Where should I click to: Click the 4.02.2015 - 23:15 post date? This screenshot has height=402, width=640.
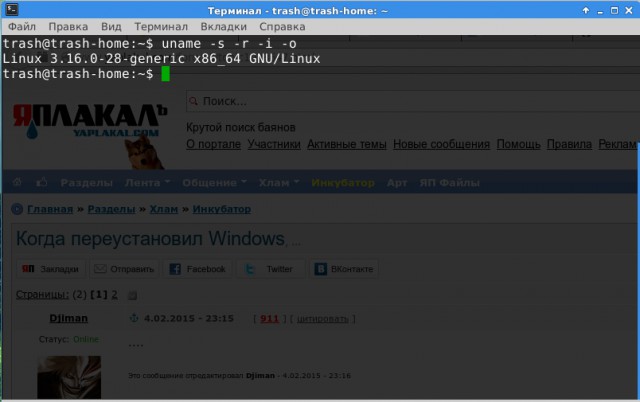189,318
